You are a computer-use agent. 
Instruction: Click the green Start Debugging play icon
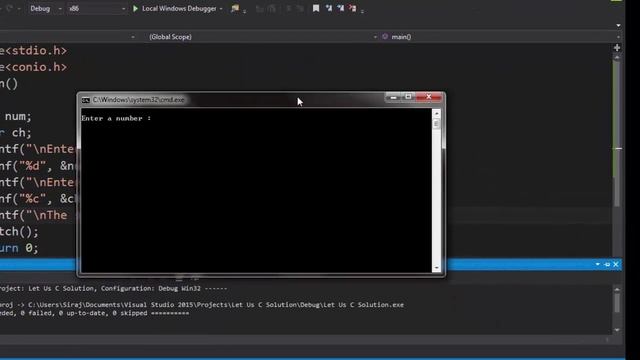pyautogui.click(x=136, y=8)
